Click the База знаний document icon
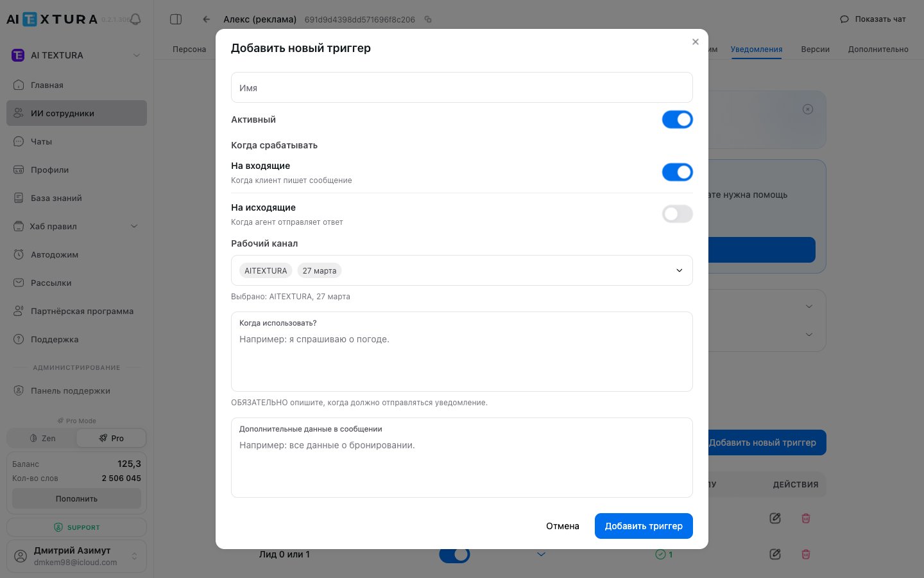Screen dimensions: 924x578 pos(19,198)
